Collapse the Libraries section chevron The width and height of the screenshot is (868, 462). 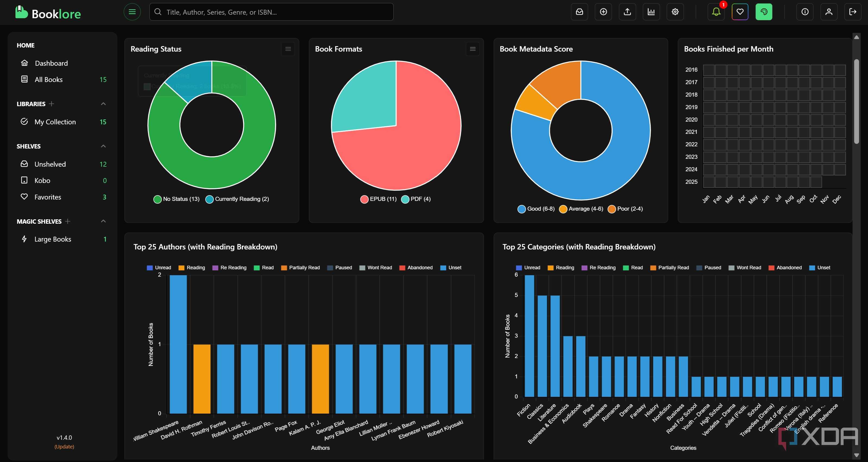[x=103, y=104]
